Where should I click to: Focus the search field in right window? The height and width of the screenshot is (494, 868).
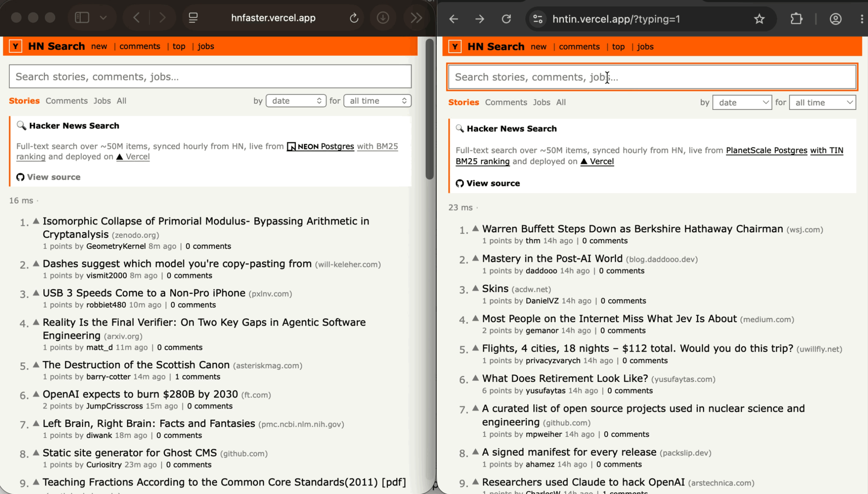652,77
